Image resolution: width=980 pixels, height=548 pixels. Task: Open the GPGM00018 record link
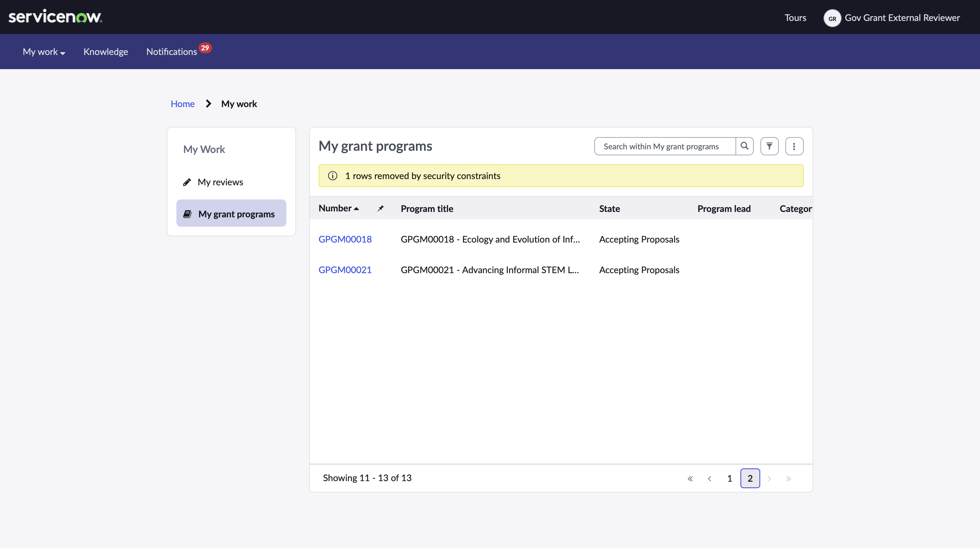pyautogui.click(x=345, y=239)
